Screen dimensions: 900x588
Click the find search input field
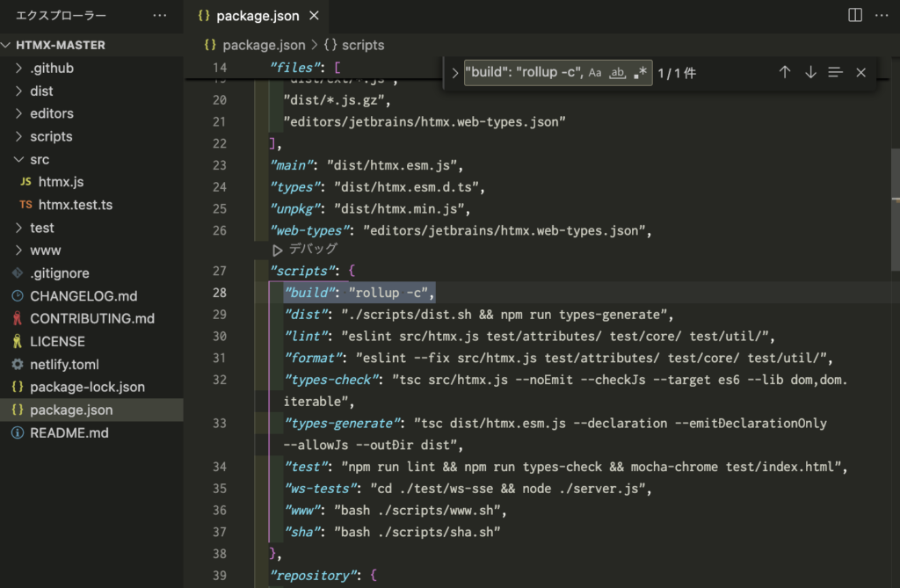(x=524, y=73)
